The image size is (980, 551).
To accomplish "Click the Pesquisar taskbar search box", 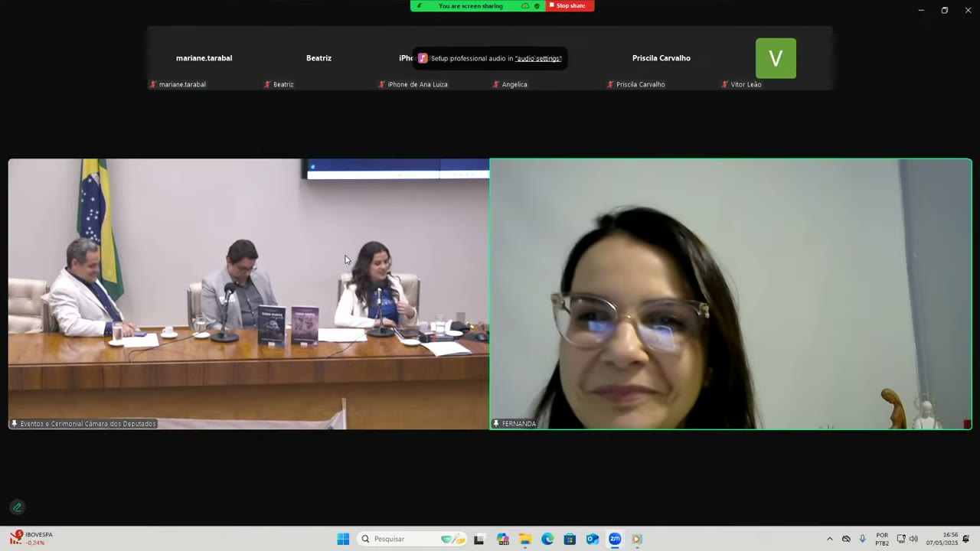I will tap(412, 539).
